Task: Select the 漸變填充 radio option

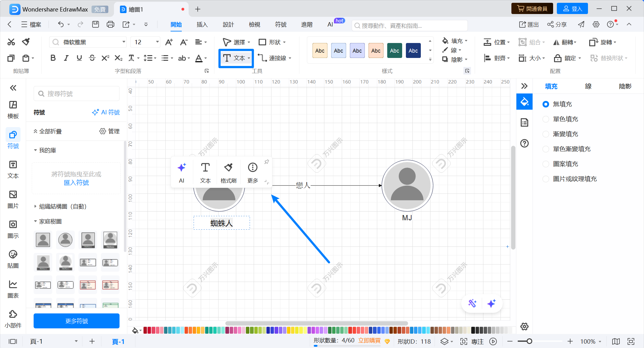Action: click(x=546, y=134)
